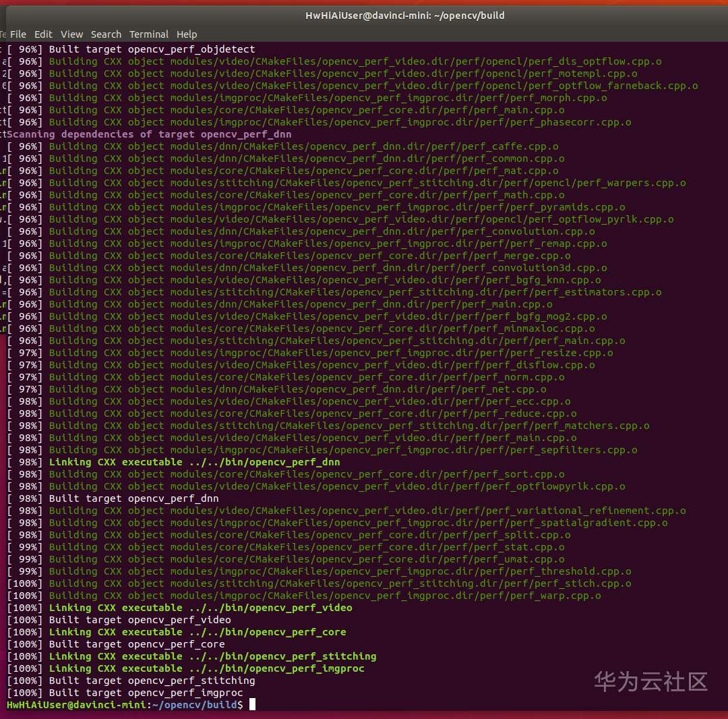Click the perf_variational_refinement.cpp.o build line
Viewport: 728px width, 719px height.
point(346,511)
